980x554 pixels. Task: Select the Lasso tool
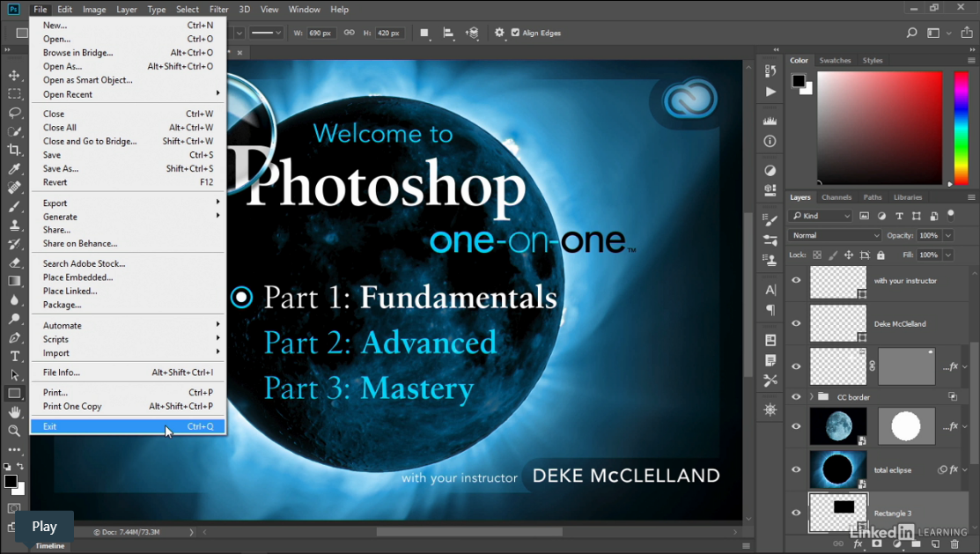point(14,113)
